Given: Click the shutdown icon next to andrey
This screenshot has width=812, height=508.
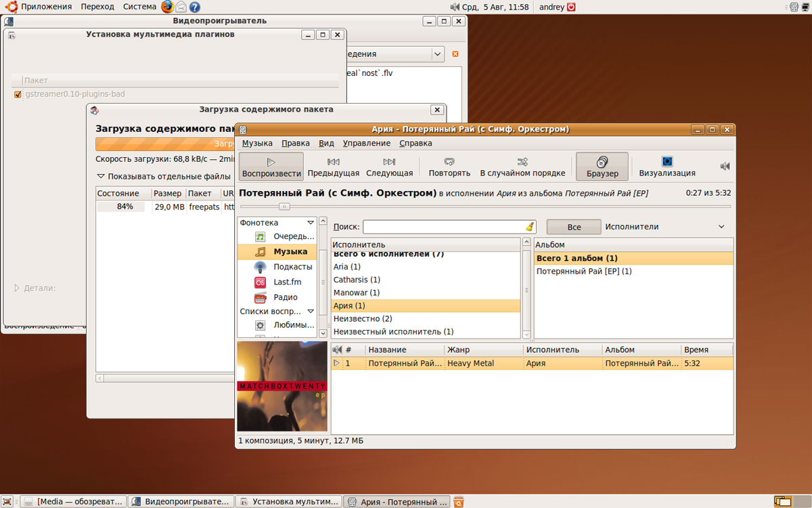Looking at the screenshot, I should point(571,7).
